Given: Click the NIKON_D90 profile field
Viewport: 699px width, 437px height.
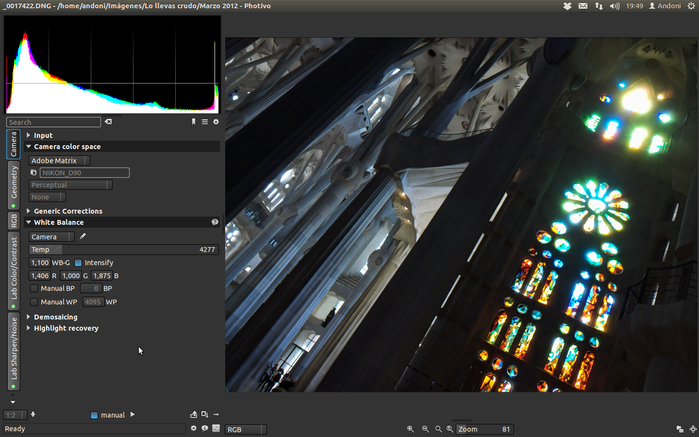Looking at the screenshot, I should (x=85, y=173).
